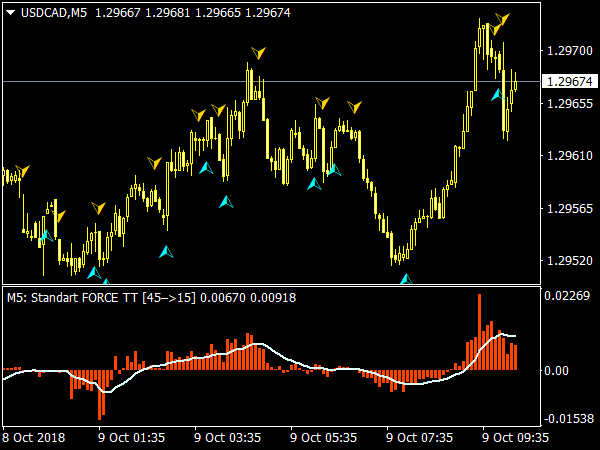Click the topmost orange sell arrow near 09:35 high
The height and width of the screenshot is (450, 600).
[x=502, y=19]
